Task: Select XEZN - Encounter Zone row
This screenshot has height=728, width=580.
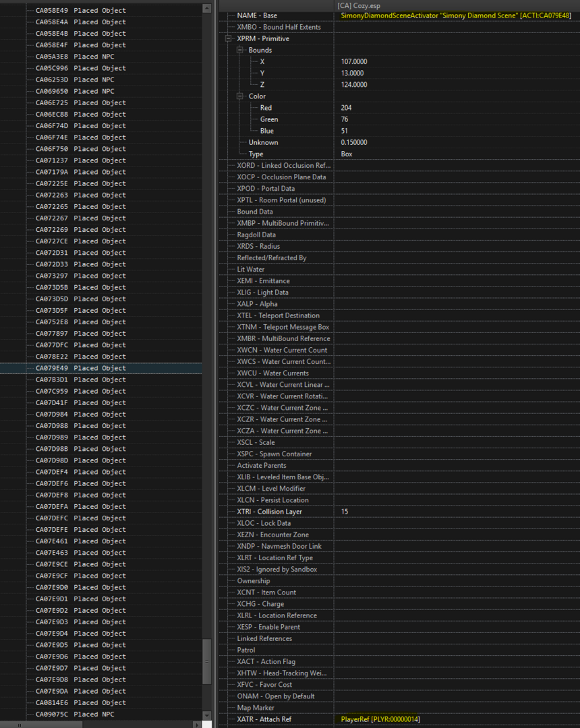Action: (x=399, y=535)
